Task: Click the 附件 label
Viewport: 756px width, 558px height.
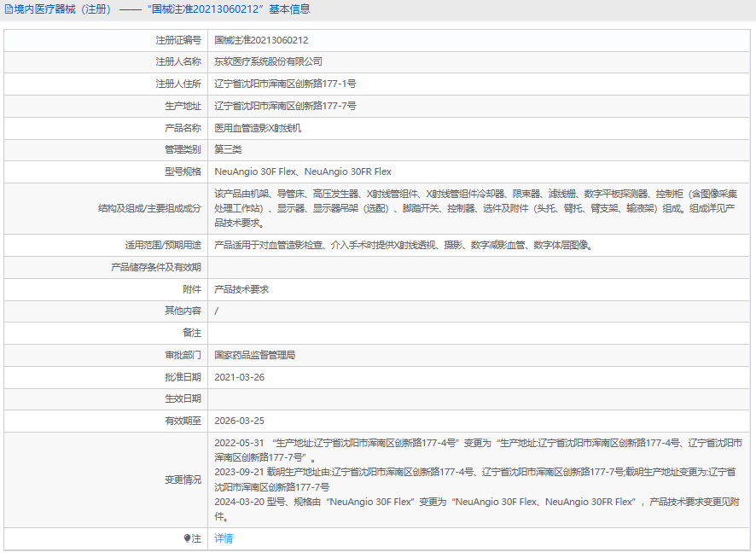Action: click(192, 289)
